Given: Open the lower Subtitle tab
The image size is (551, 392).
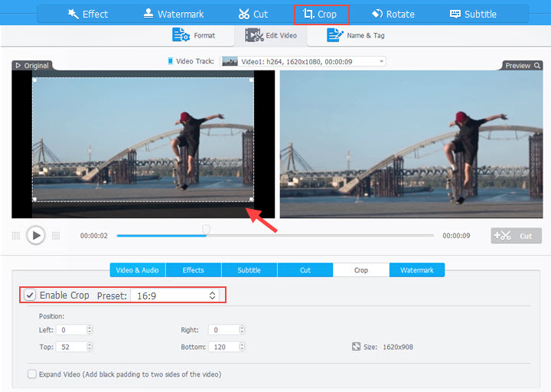Looking at the screenshot, I should click(x=249, y=270).
